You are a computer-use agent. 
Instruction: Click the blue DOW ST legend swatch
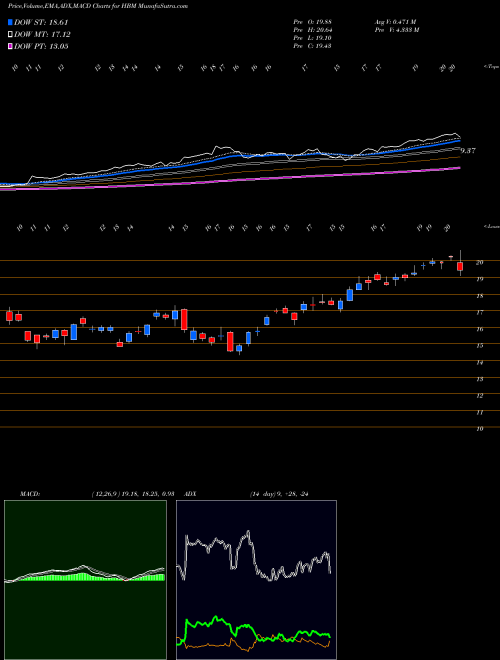(11, 22)
